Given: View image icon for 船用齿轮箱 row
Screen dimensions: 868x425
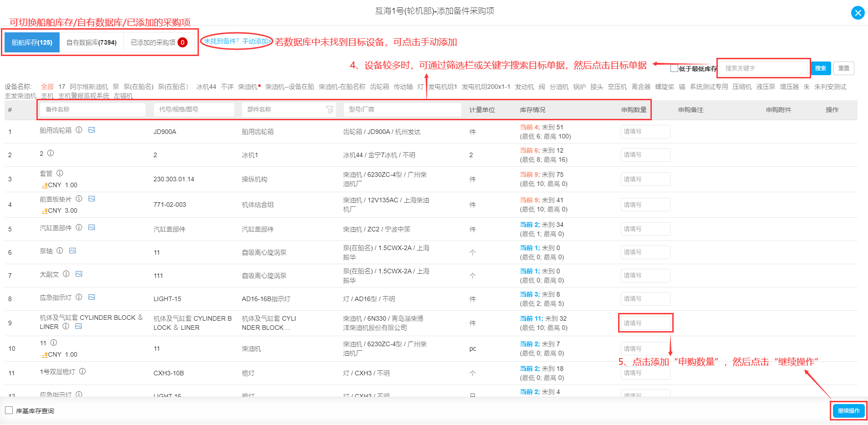Looking at the screenshot, I should (91, 130).
